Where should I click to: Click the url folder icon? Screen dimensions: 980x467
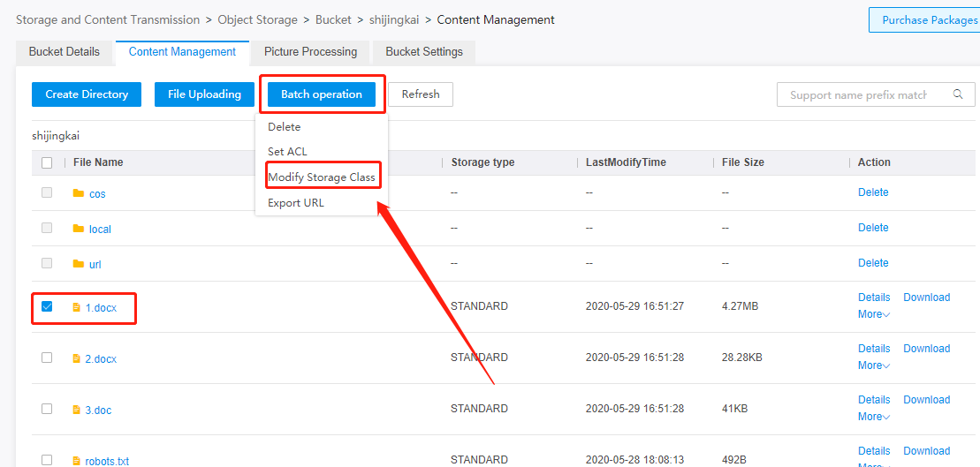point(78,264)
